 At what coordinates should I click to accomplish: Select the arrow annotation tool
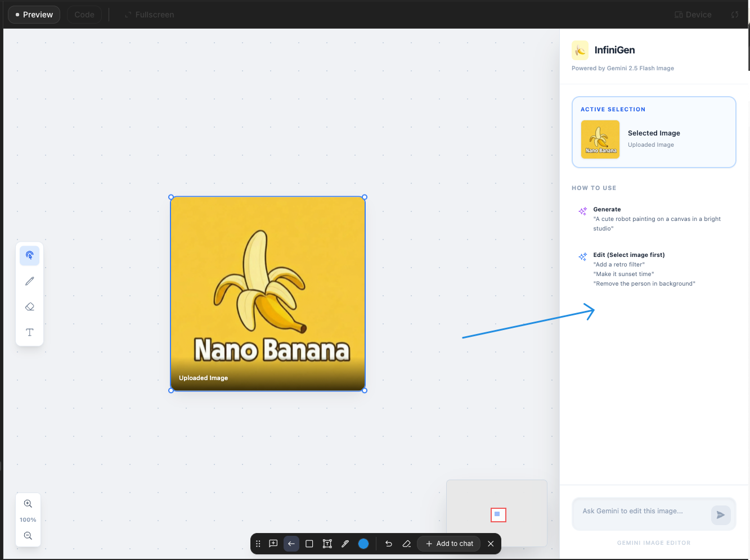pos(291,544)
